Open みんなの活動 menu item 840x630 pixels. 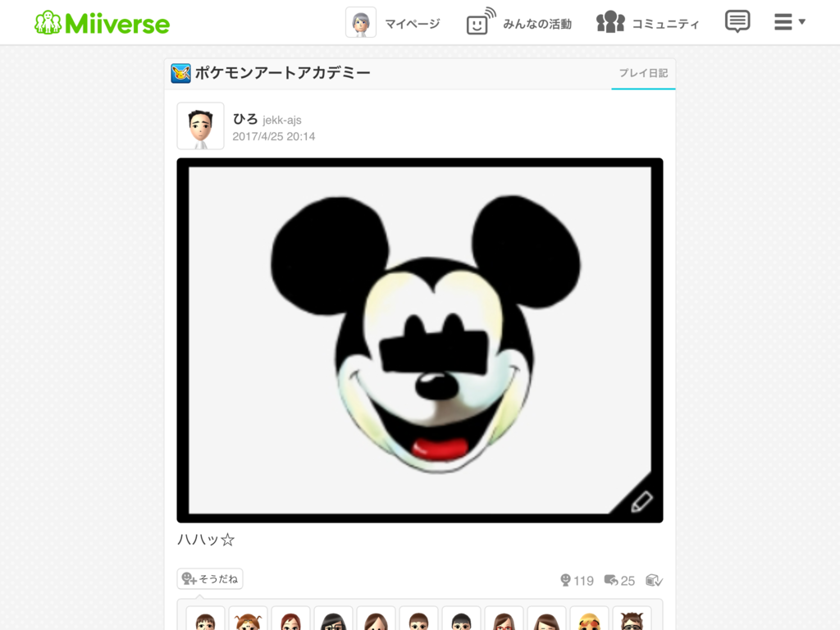[x=536, y=24]
